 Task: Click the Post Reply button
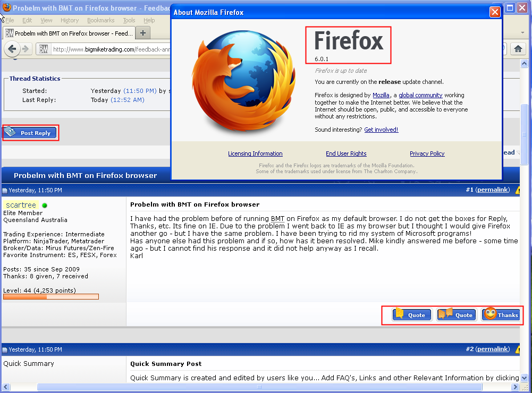click(x=30, y=133)
